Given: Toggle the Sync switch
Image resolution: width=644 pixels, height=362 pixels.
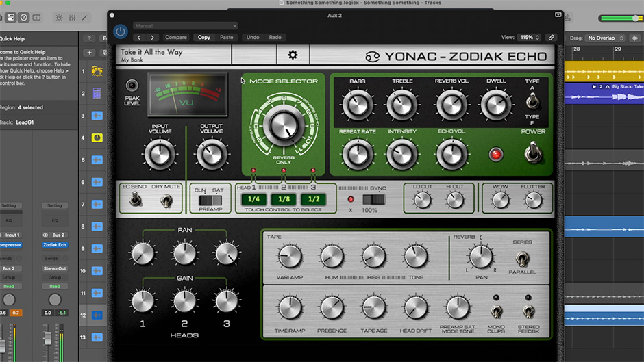Looking at the screenshot, I should [373, 200].
